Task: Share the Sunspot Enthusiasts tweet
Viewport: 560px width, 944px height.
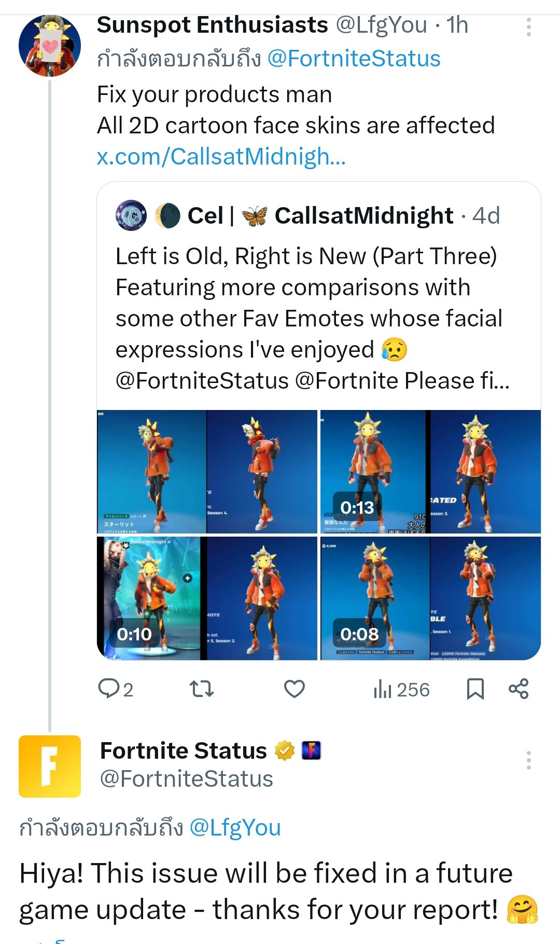Action: click(518, 689)
